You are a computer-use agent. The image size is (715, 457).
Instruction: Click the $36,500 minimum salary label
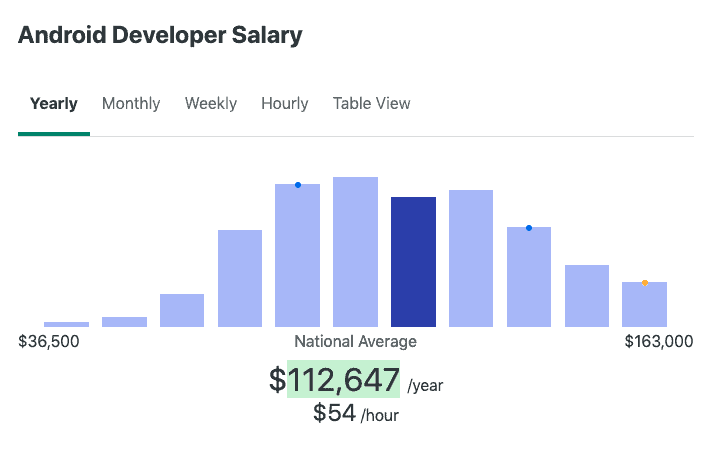(x=49, y=342)
